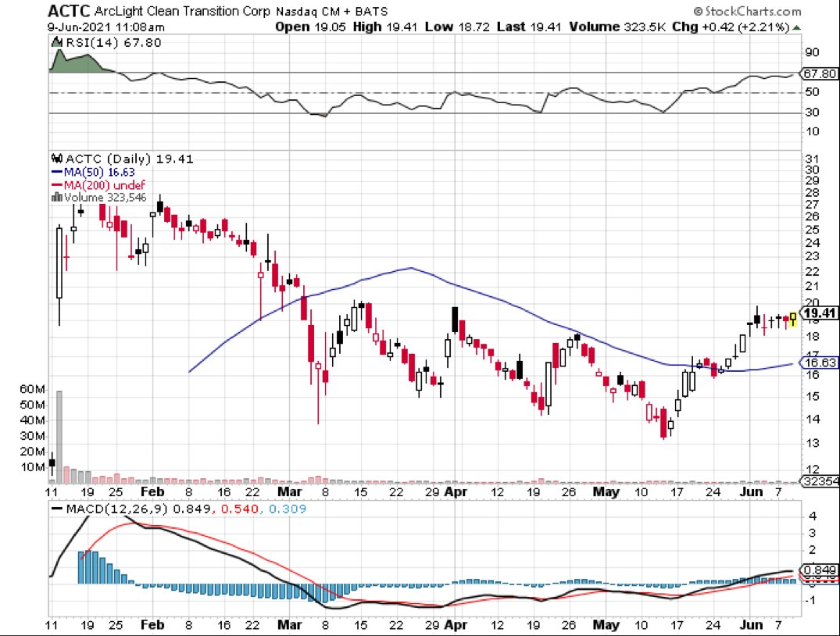Click the Last 19.41 header value
This screenshot has height=636, width=840.
(x=529, y=27)
